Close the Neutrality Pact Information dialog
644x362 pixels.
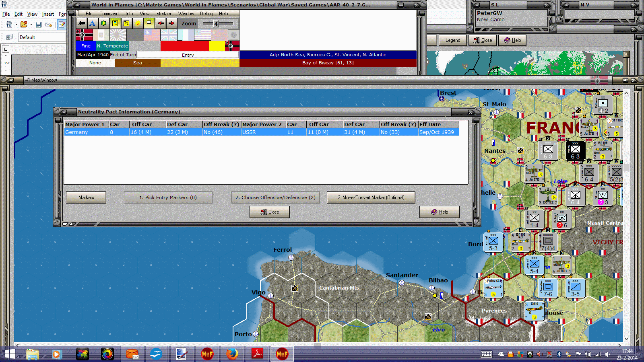coord(270,212)
